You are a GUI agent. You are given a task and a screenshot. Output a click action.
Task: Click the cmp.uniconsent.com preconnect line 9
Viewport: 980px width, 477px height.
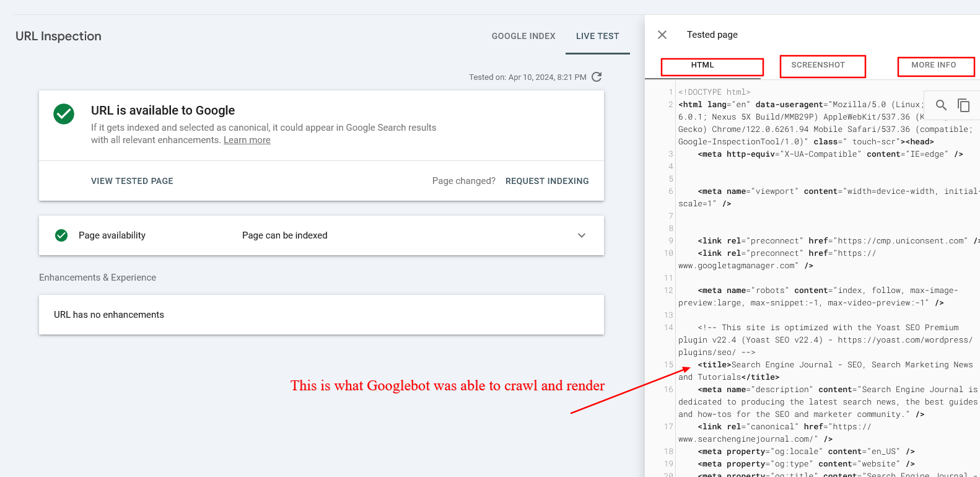[839, 241]
